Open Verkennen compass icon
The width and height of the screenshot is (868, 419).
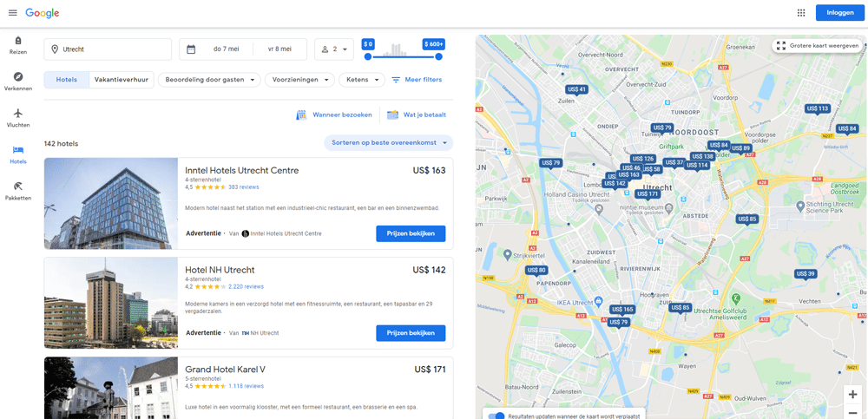(18, 76)
